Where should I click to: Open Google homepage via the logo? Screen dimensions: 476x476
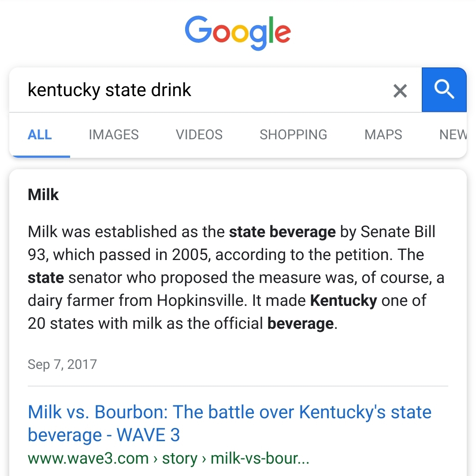pyautogui.click(x=238, y=32)
